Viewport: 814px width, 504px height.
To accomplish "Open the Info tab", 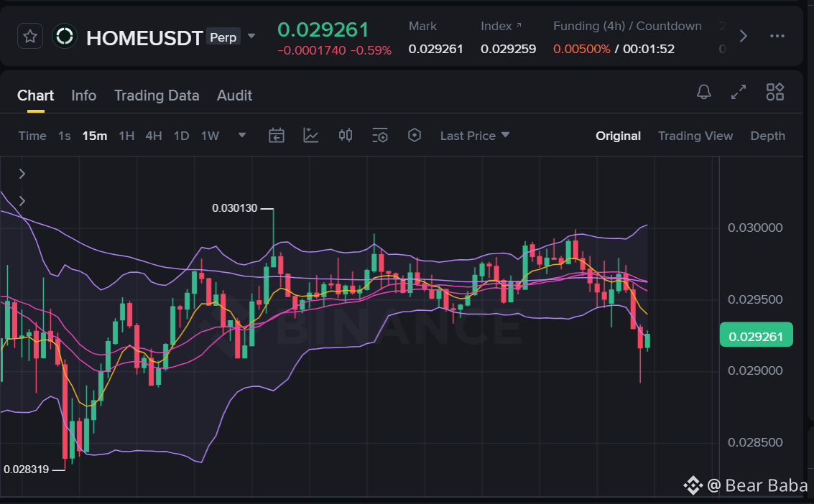I will click(83, 95).
